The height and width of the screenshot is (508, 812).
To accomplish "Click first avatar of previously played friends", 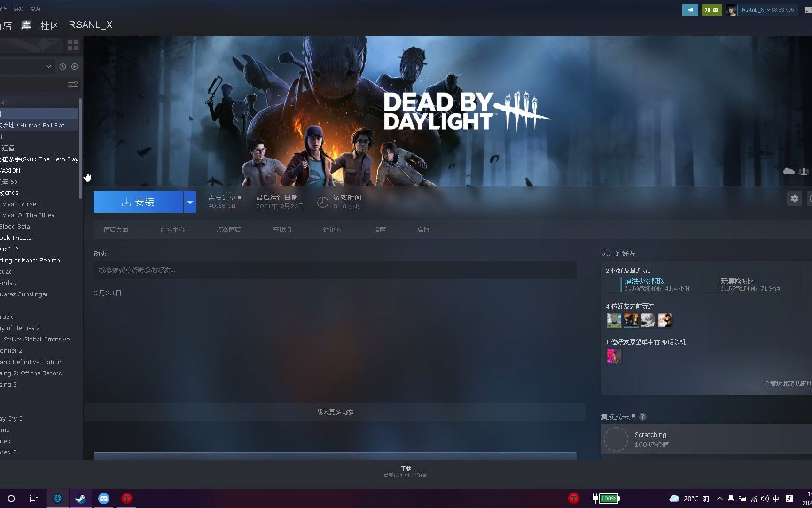I will 614,320.
